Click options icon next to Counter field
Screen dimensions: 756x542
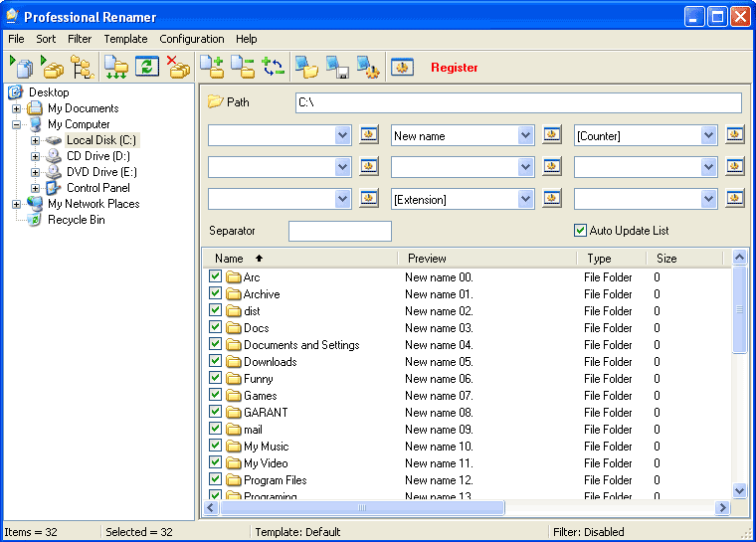(x=734, y=135)
